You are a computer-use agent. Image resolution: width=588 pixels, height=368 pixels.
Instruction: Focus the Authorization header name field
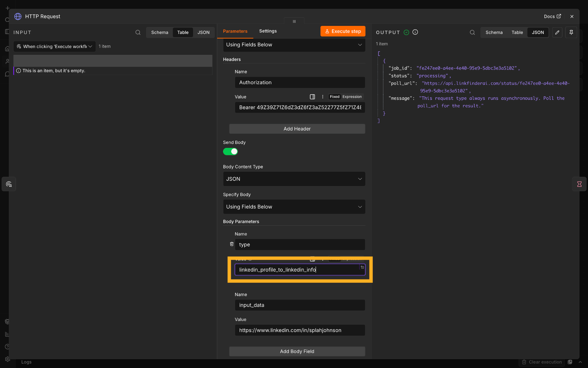click(x=300, y=82)
